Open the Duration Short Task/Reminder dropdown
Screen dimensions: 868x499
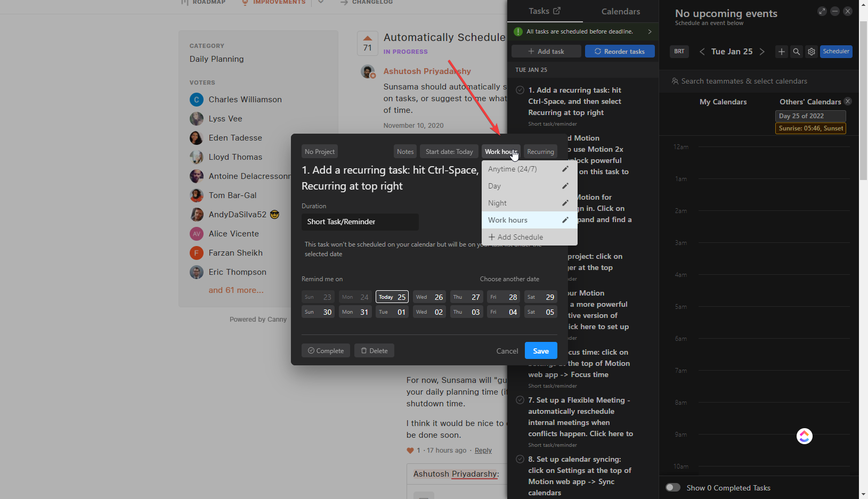(360, 222)
